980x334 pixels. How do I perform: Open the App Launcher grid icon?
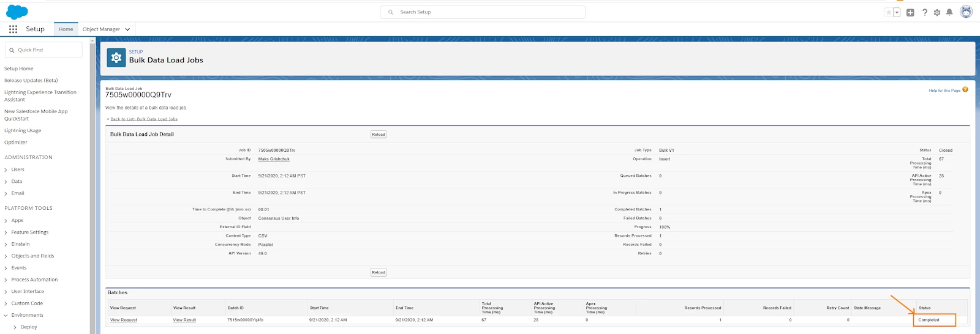click(13, 29)
